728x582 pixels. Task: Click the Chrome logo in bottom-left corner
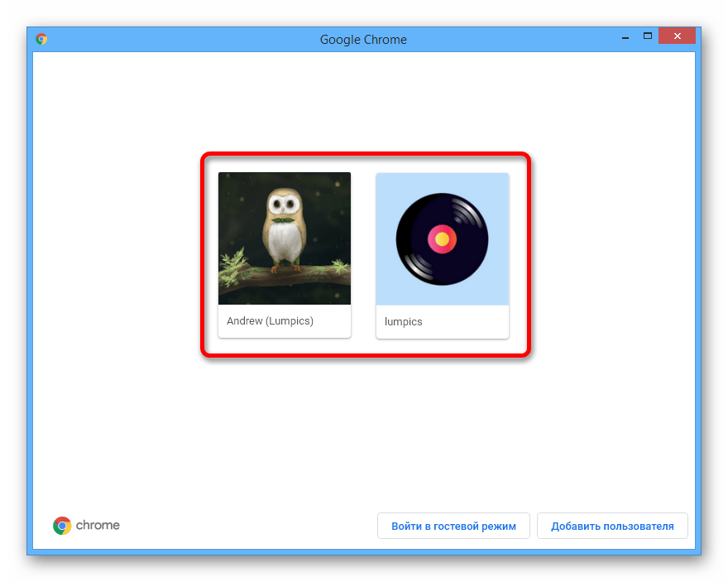[62, 525]
